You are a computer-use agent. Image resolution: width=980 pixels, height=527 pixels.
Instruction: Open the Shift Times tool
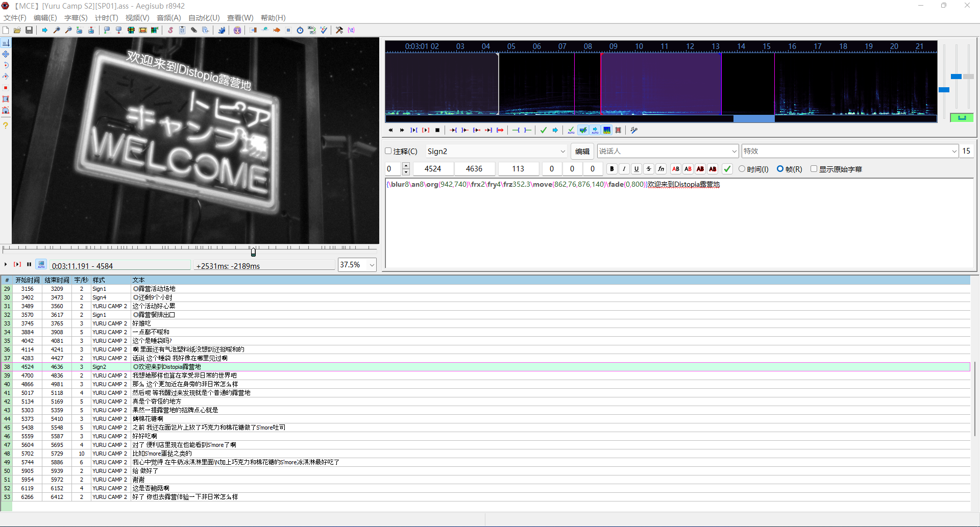pyautogui.click(x=253, y=30)
